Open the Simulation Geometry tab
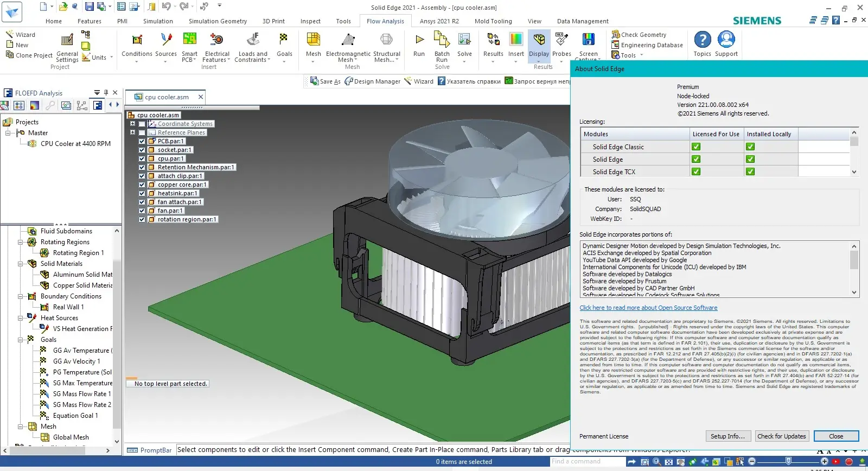 tap(218, 21)
